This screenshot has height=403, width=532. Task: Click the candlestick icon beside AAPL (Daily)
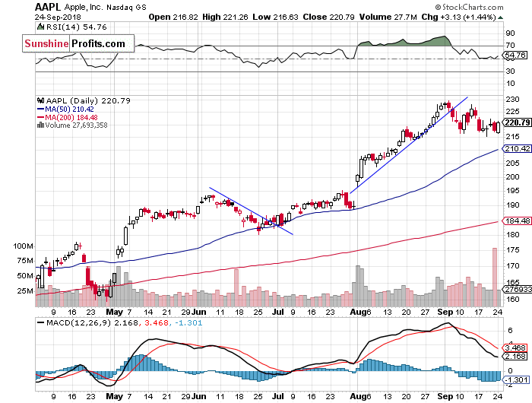click(41, 100)
